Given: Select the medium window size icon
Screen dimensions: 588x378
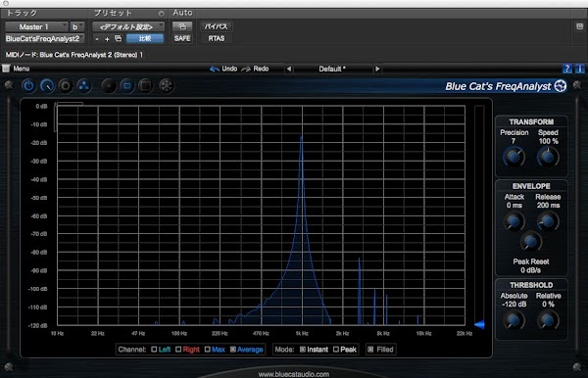Looking at the screenshot, I should [127, 86].
